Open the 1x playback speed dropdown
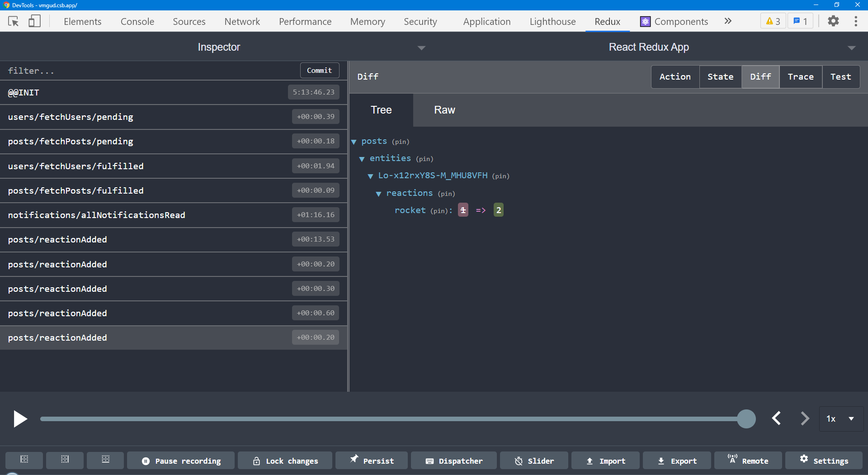This screenshot has width=868, height=475. tap(841, 418)
